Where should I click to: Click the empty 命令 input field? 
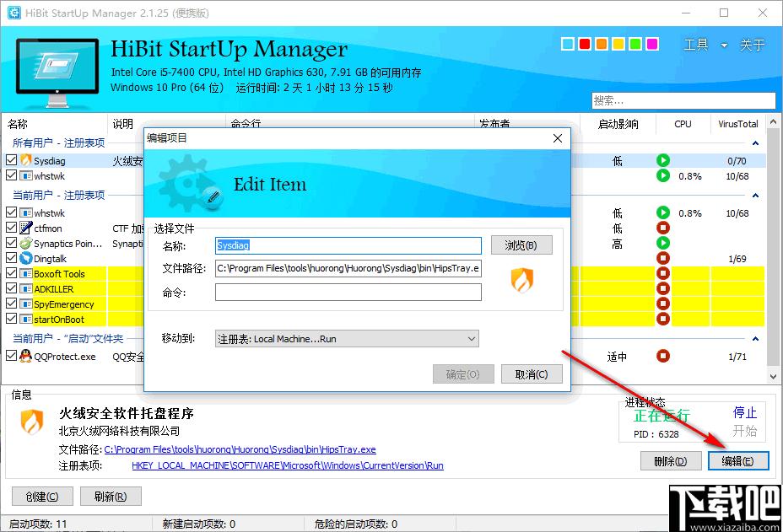pyautogui.click(x=348, y=292)
